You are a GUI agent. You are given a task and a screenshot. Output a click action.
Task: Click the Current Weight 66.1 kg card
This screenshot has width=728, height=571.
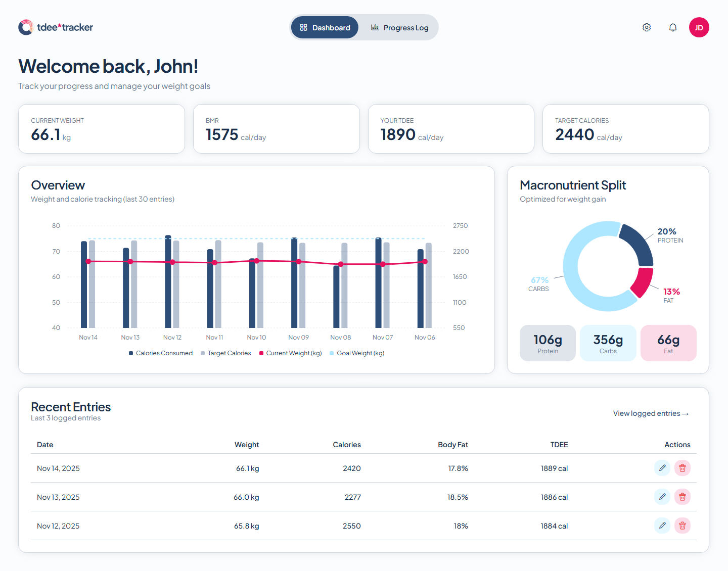(102, 129)
